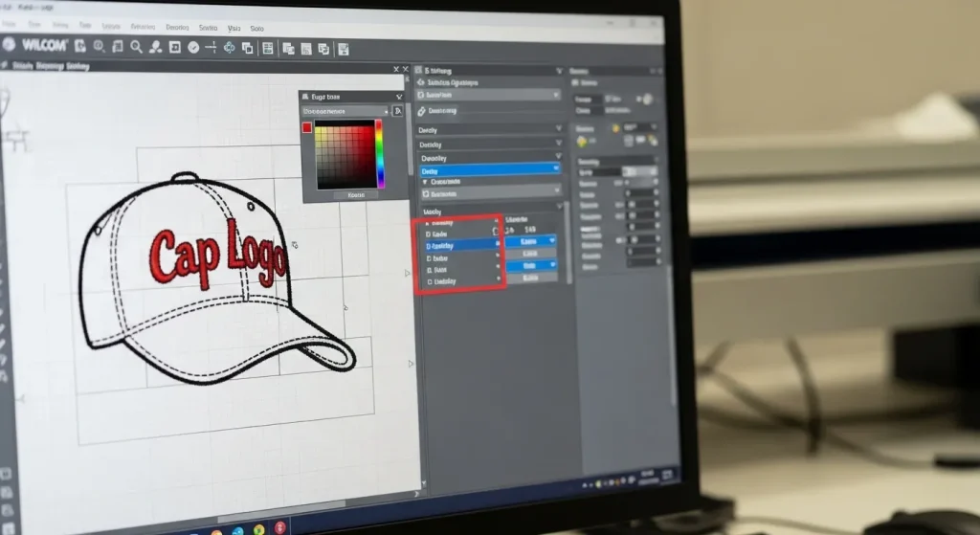Click the round Wilcom logo button
The width and height of the screenshot is (980, 535).
click(9, 44)
